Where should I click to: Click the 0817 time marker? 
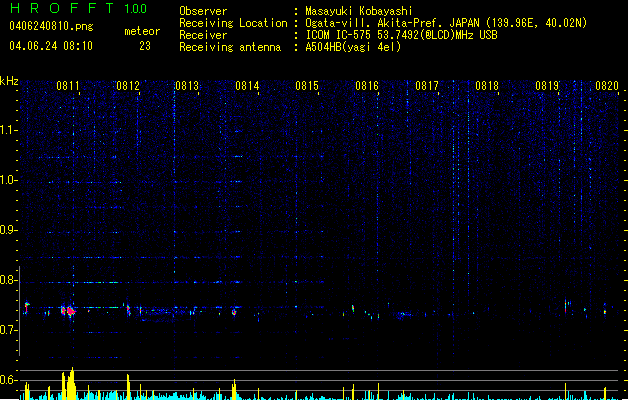[427, 86]
